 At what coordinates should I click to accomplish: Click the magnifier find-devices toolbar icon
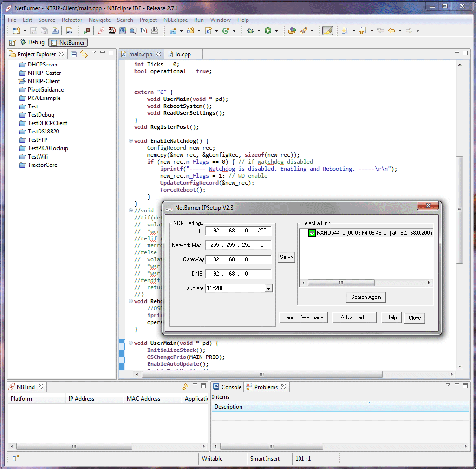point(133,31)
